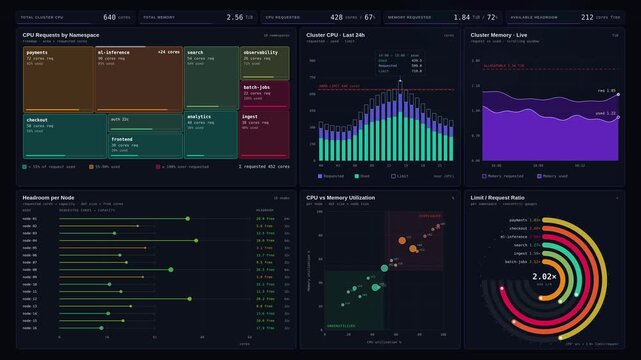The image size is (641, 360).
Task: Select the node-12 row label
Action: (30, 299)
